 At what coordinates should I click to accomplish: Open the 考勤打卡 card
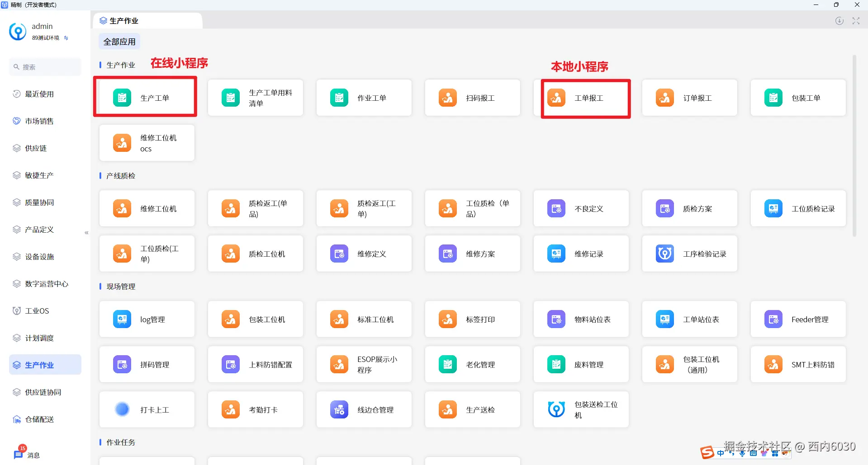tap(256, 409)
